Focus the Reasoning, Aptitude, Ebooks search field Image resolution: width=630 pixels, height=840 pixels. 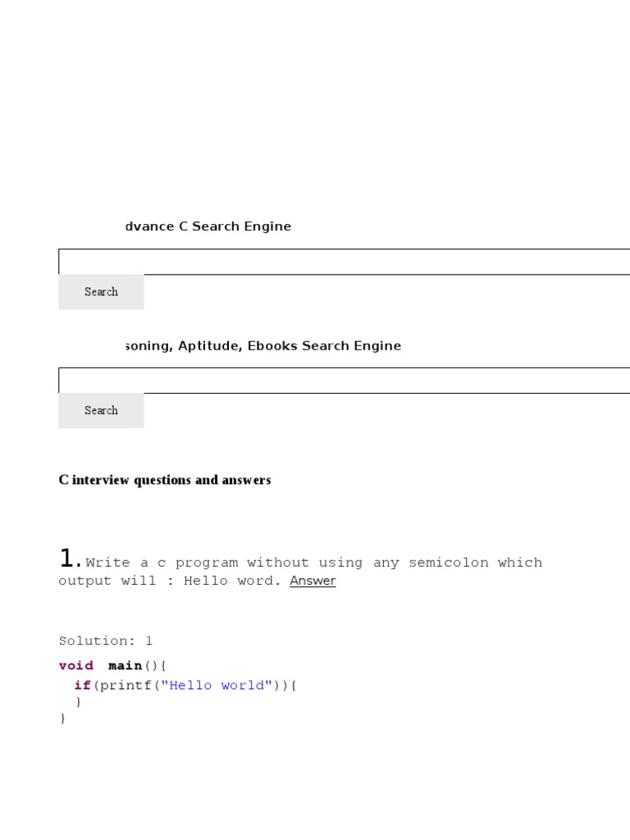pos(345,381)
